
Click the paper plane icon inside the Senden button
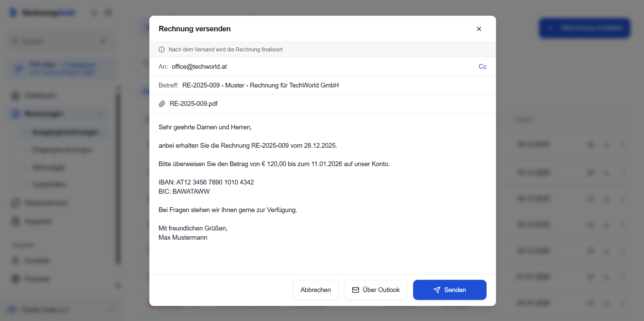437,290
